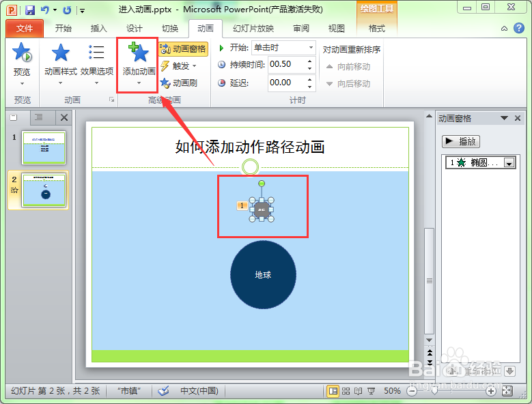Viewport: 532px width, 404px height.
Task: Open the 椭圆 animation entry dropdown arrow
Action: coord(509,163)
